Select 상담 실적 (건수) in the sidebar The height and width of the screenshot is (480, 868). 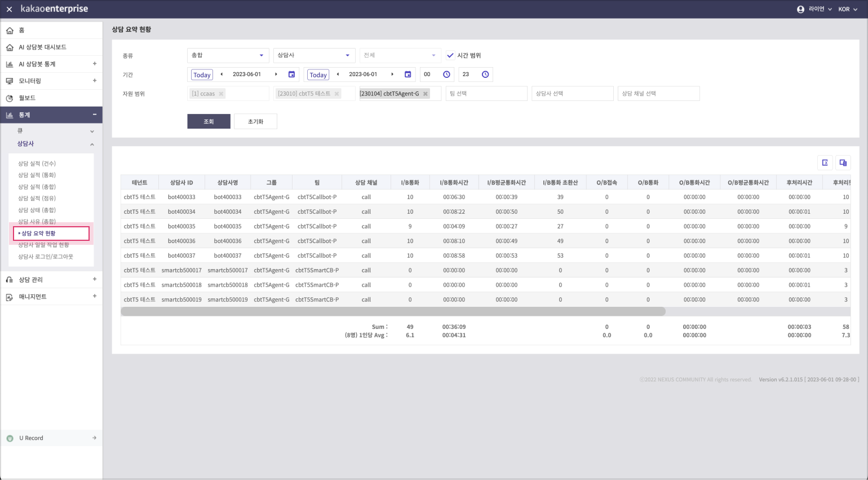(37, 164)
